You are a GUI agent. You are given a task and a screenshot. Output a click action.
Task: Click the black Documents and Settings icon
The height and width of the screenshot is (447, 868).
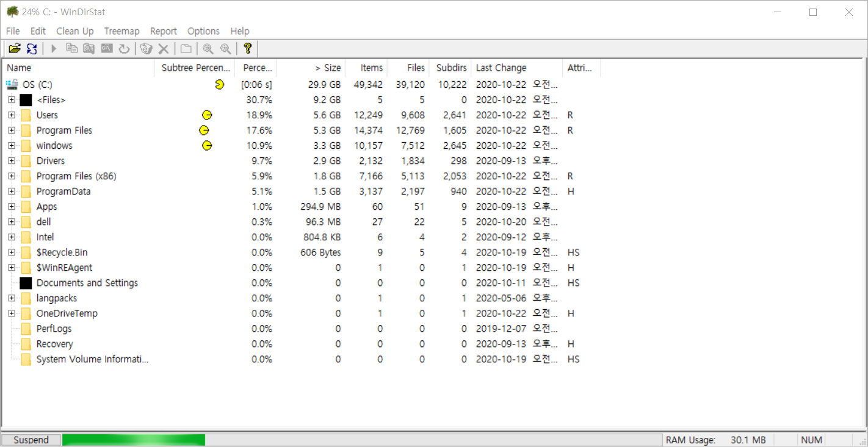[26, 283]
